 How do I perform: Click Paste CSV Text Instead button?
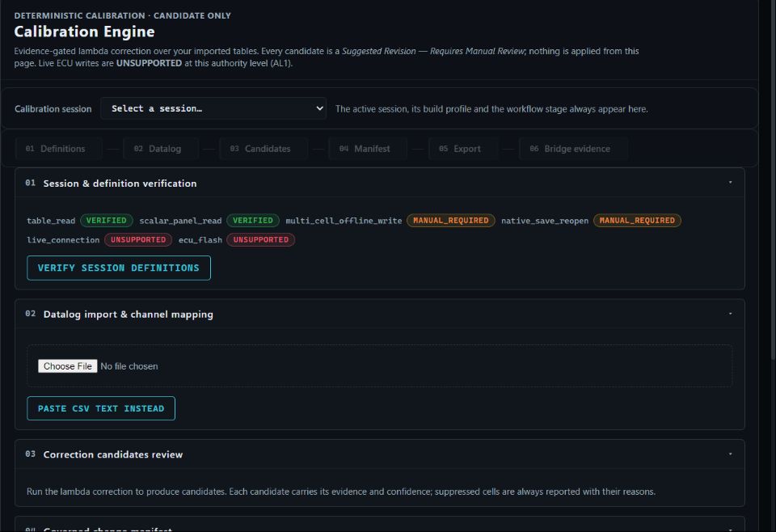click(x=101, y=408)
